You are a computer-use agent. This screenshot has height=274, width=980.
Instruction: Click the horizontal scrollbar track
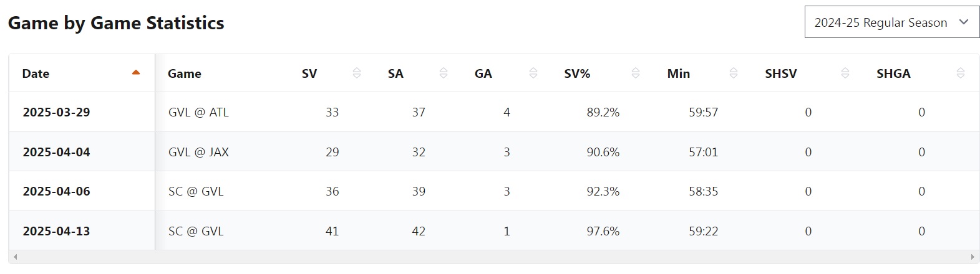coord(493,257)
